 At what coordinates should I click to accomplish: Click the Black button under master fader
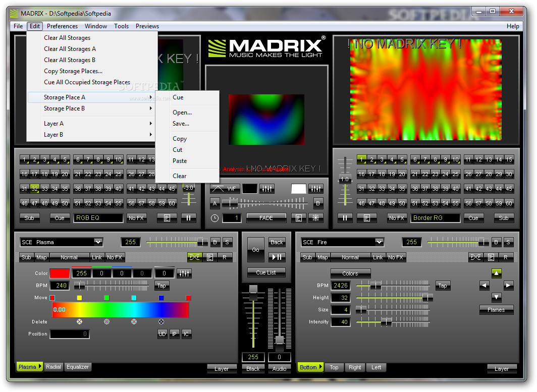tap(253, 369)
